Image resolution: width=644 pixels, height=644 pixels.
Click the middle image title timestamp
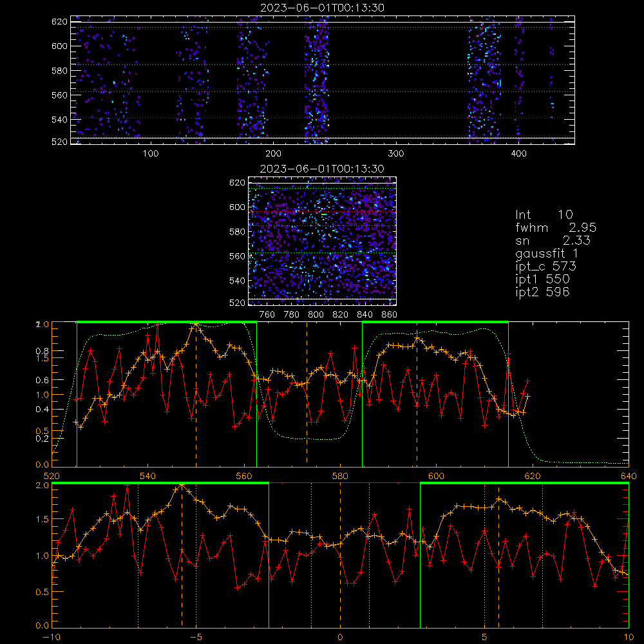pyautogui.click(x=322, y=169)
